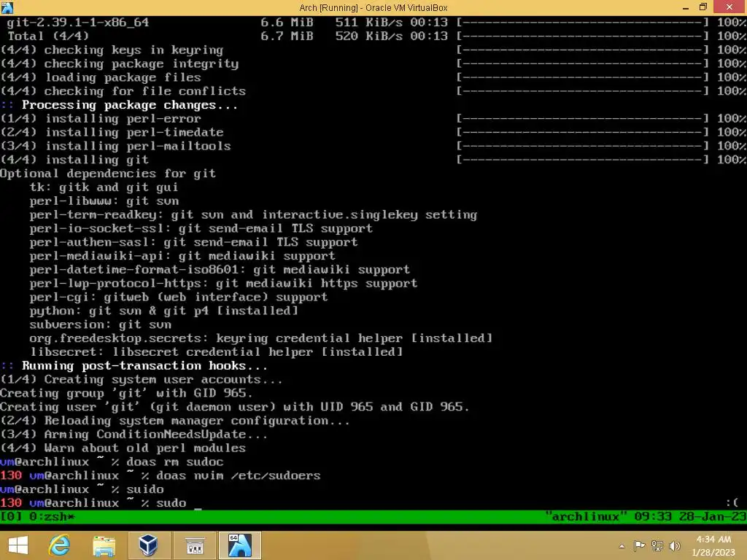Launch Internet Explorer from the taskbar

(x=60, y=545)
